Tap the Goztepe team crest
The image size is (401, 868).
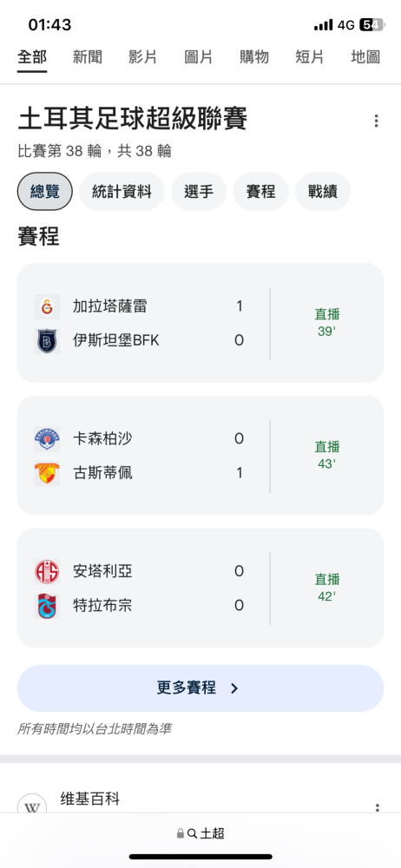[47, 473]
